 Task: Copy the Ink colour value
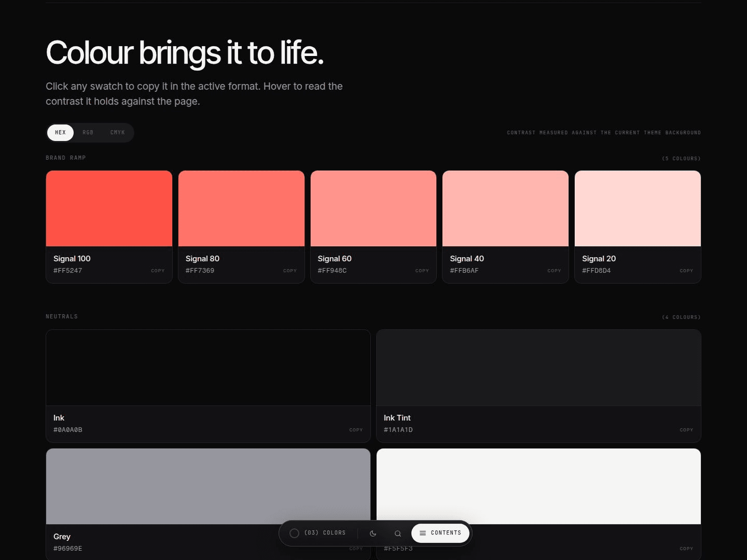click(356, 430)
